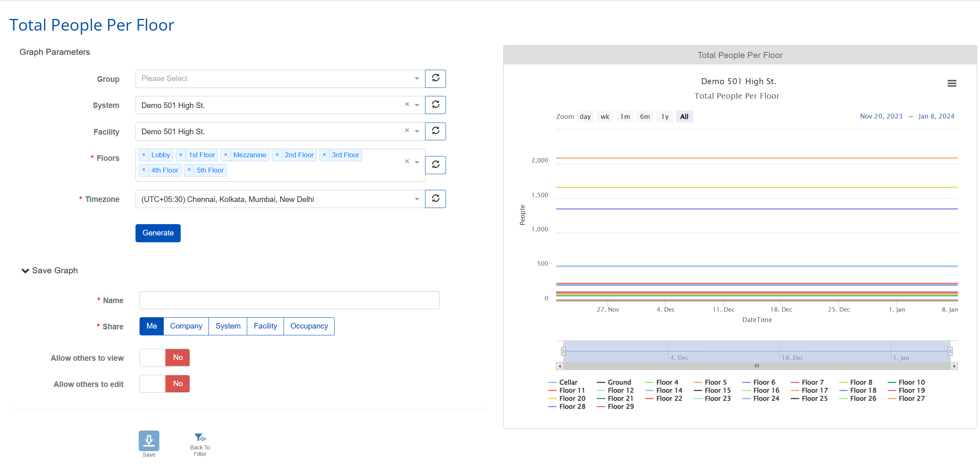
Task: Click into the graph Name field
Action: [x=289, y=300]
